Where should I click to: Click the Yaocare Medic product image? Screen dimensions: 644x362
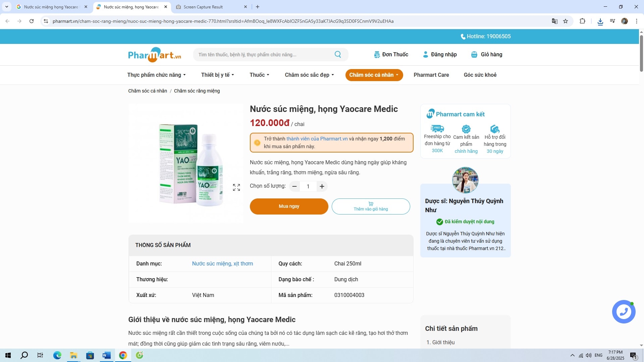[x=186, y=163]
